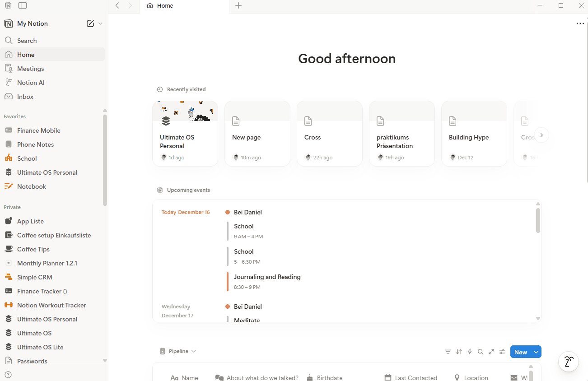588x381 pixels.
Task: Click the Inbox icon in the sidebar
Action: [x=9, y=96]
